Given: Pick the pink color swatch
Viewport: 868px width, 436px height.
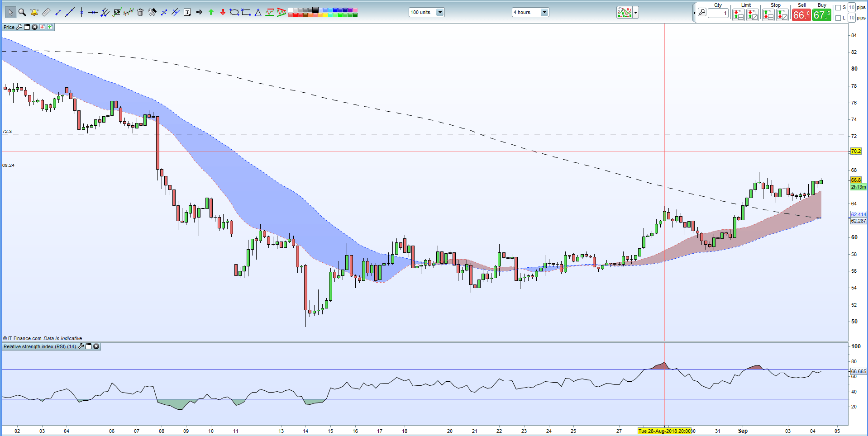Looking at the screenshot, I should 355,10.
